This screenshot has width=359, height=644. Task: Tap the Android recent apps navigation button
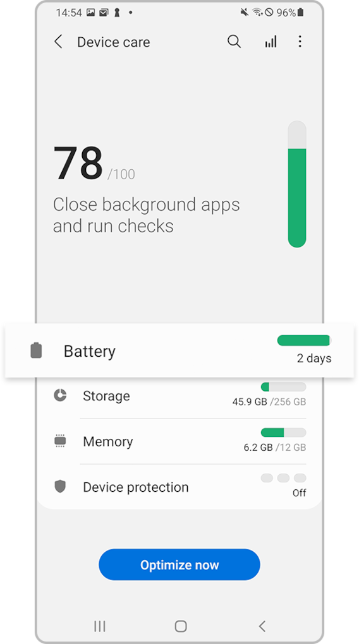click(x=99, y=626)
